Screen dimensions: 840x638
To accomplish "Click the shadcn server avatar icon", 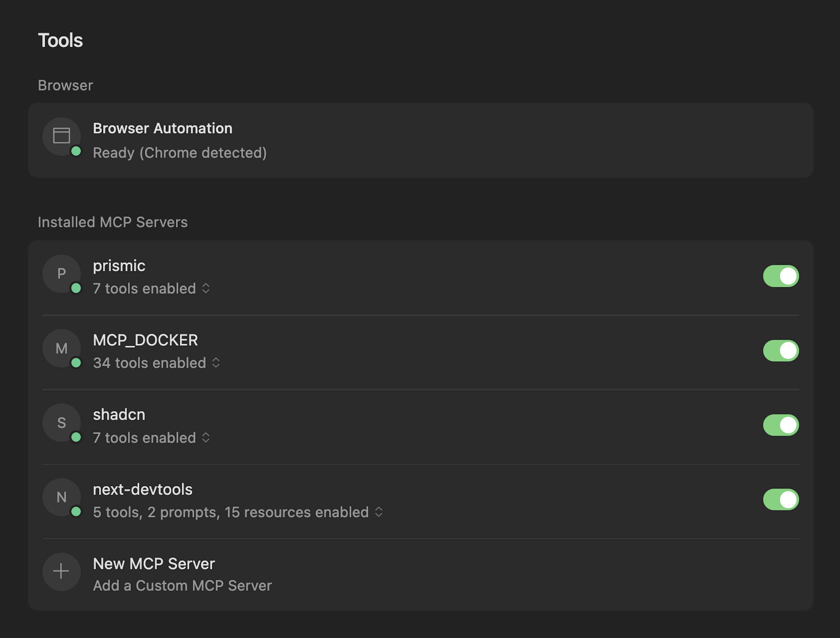I will point(61,423).
